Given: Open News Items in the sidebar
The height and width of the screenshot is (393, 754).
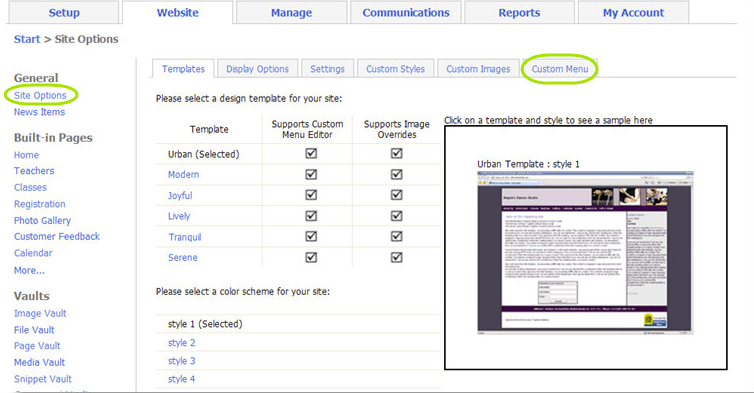Looking at the screenshot, I should click(x=39, y=112).
